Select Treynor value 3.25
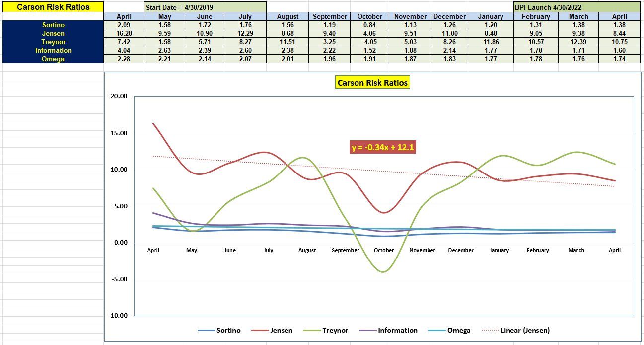The width and height of the screenshot is (644, 345). click(329, 42)
